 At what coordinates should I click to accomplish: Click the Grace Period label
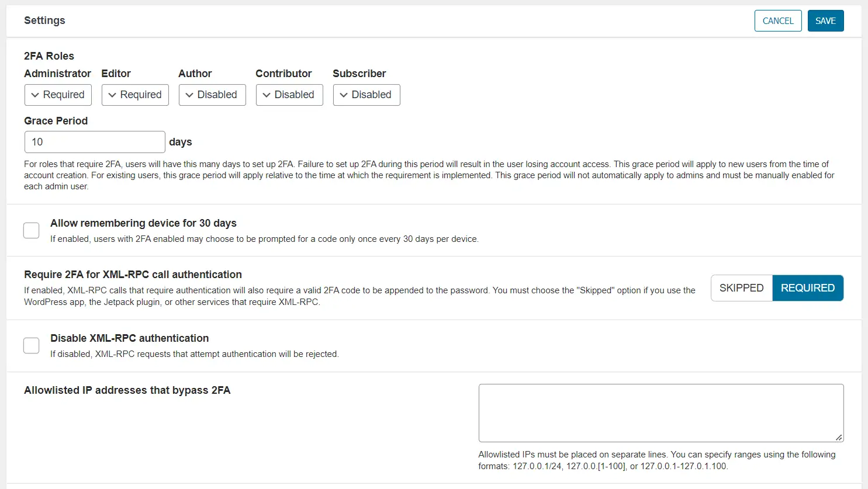56,121
